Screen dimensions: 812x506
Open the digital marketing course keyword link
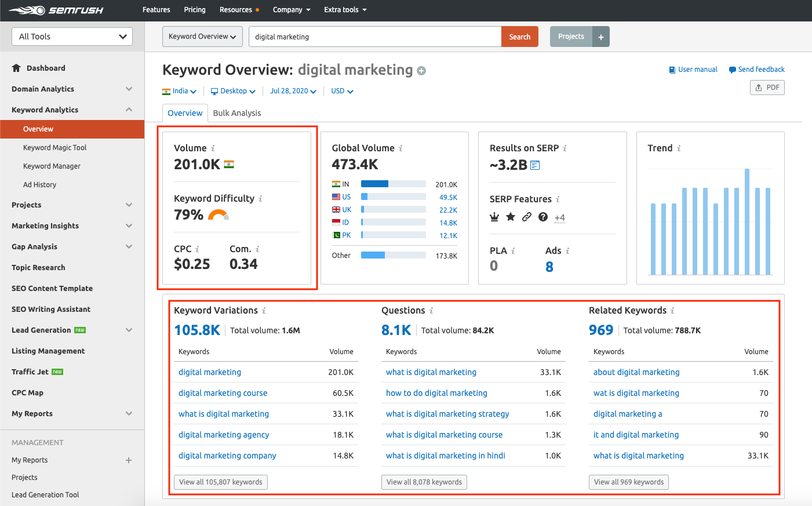click(x=223, y=393)
